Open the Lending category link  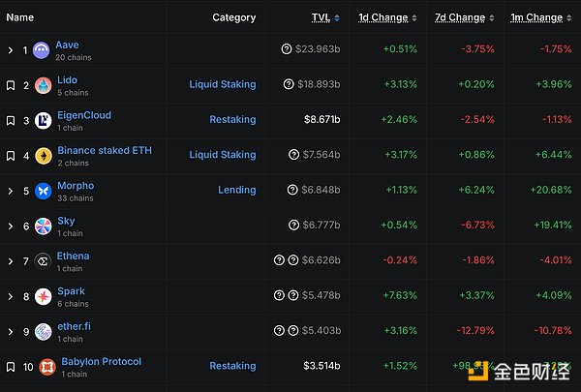[236, 191]
